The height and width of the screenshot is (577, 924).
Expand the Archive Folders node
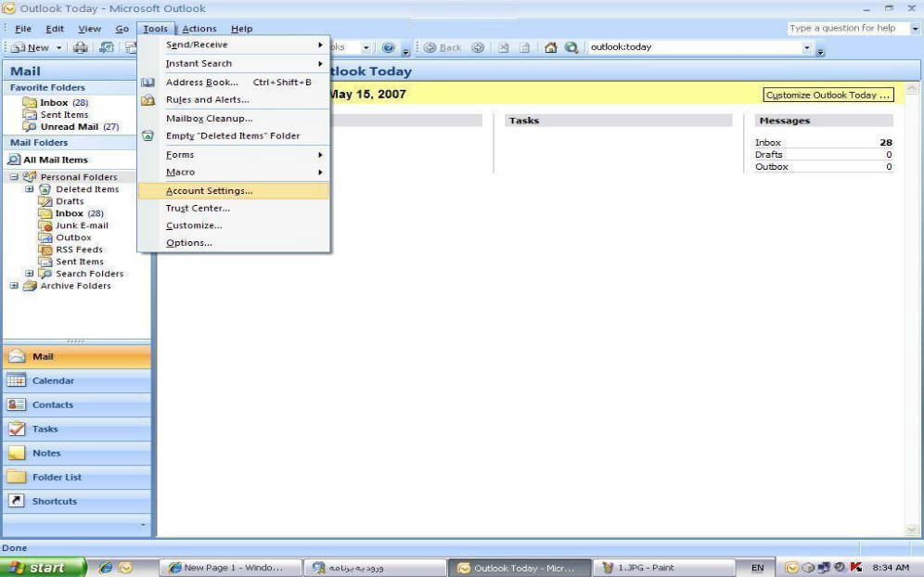[x=14, y=286]
